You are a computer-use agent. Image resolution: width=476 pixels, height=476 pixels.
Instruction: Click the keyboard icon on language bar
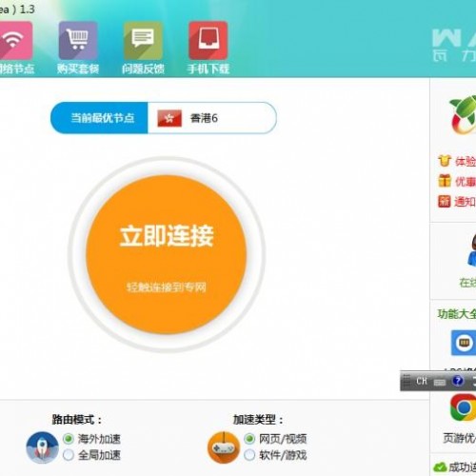coord(440,382)
